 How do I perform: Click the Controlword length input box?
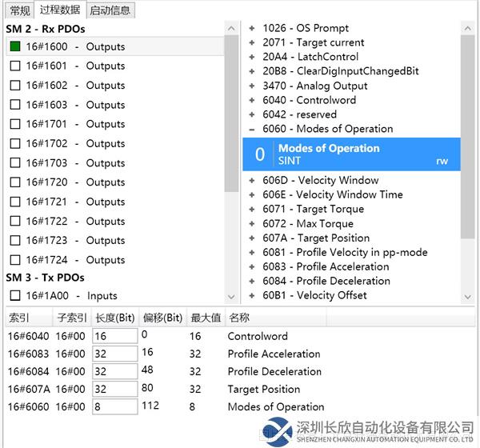pos(114,336)
